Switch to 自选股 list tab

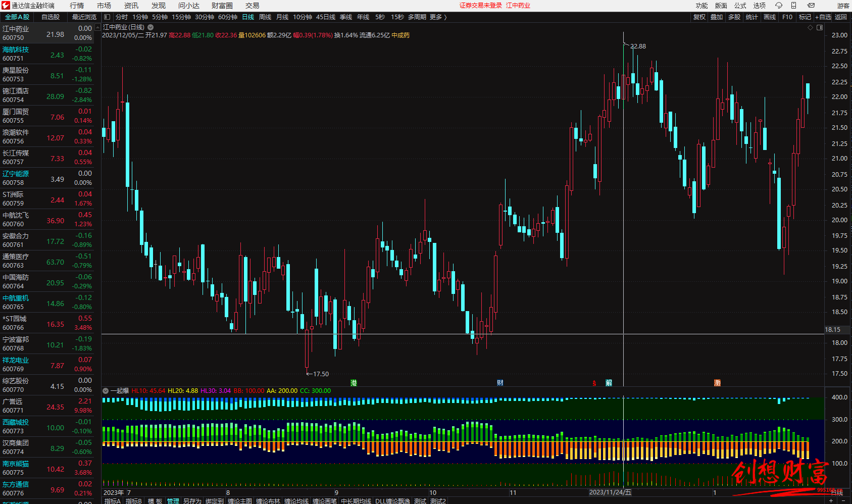51,17
